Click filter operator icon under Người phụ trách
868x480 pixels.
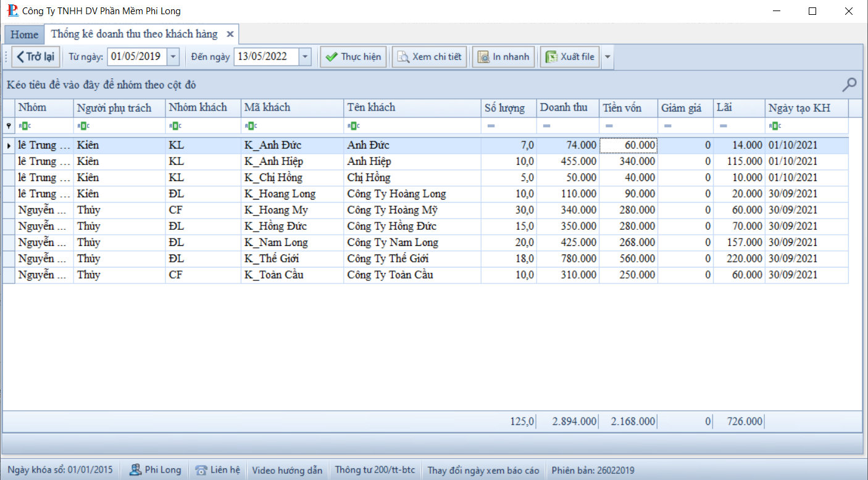point(83,126)
